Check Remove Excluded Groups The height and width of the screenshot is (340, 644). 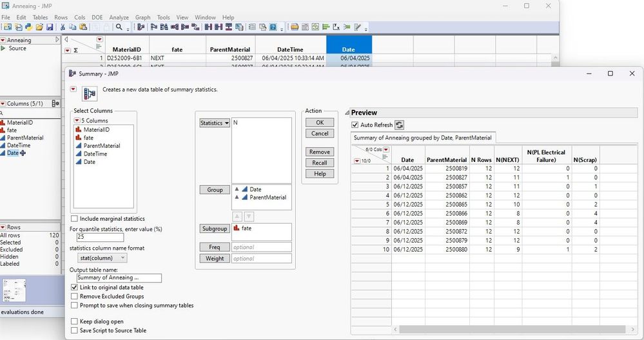(x=74, y=296)
